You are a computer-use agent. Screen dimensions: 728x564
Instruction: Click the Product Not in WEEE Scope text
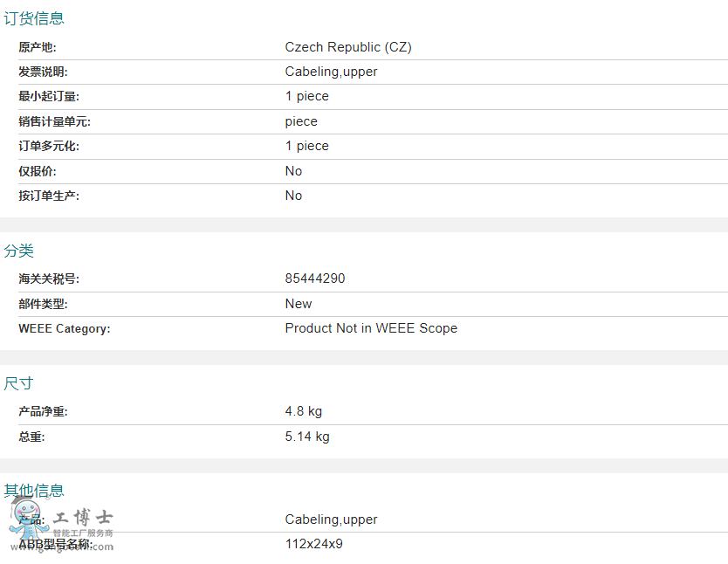371,328
